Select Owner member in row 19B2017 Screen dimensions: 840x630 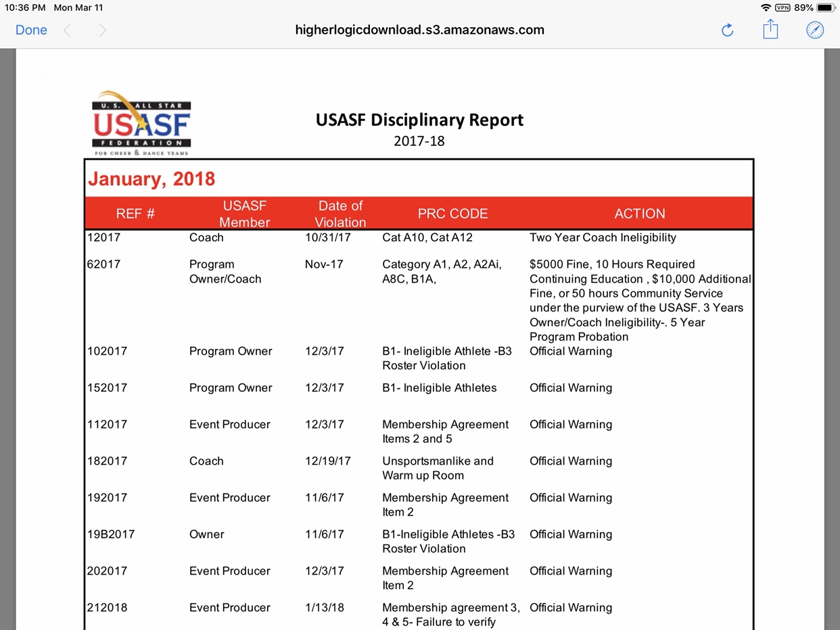click(206, 534)
